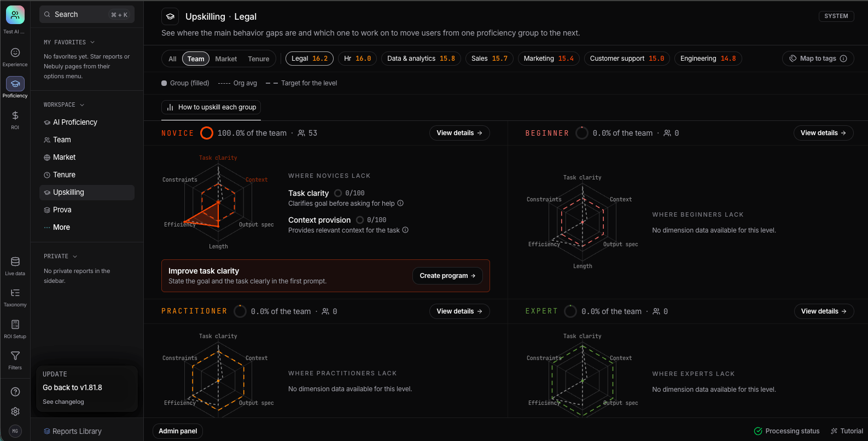Check the Processing status indicator
This screenshot has height=441, width=868.
(787, 431)
